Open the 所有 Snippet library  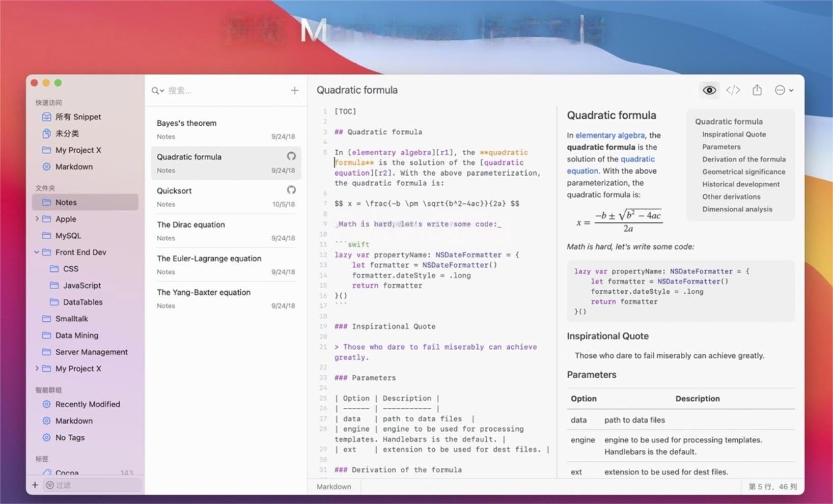(x=78, y=117)
